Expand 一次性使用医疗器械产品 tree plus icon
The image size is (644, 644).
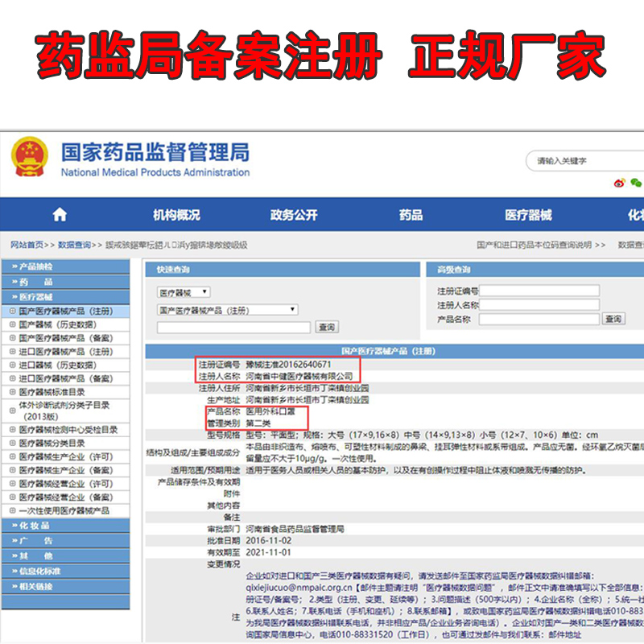pyautogui.click(x=12, y=510)
